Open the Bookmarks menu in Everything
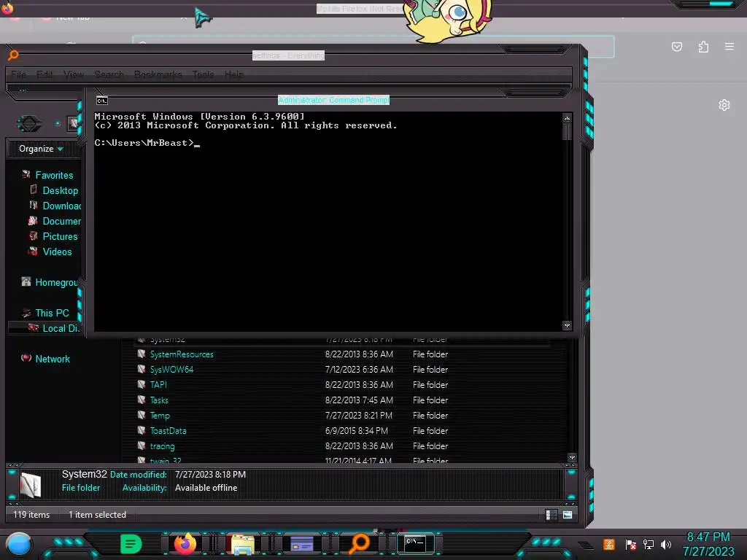This screenshot has width=747, height=560. pos(158,75)
